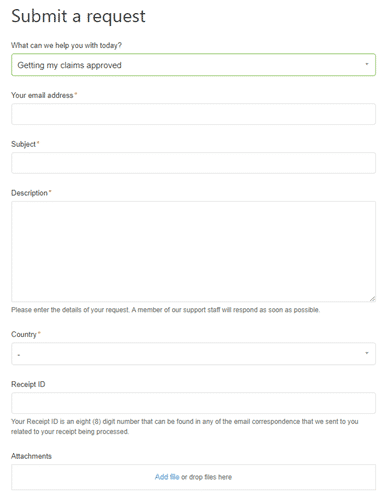Click the attachments drop zone area
The image size is (388, 500).
pos(193,477)
